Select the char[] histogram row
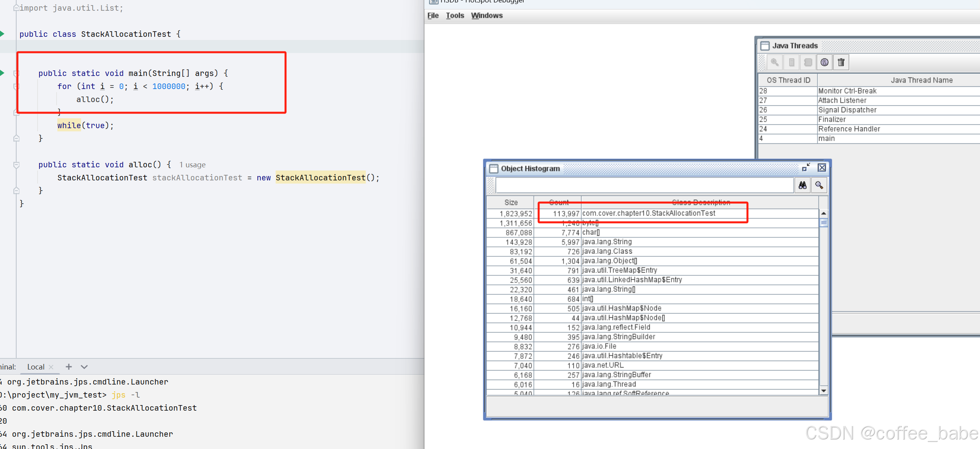Screen dimensions: 980x449 pyautogui.click(x=653, y=233)
